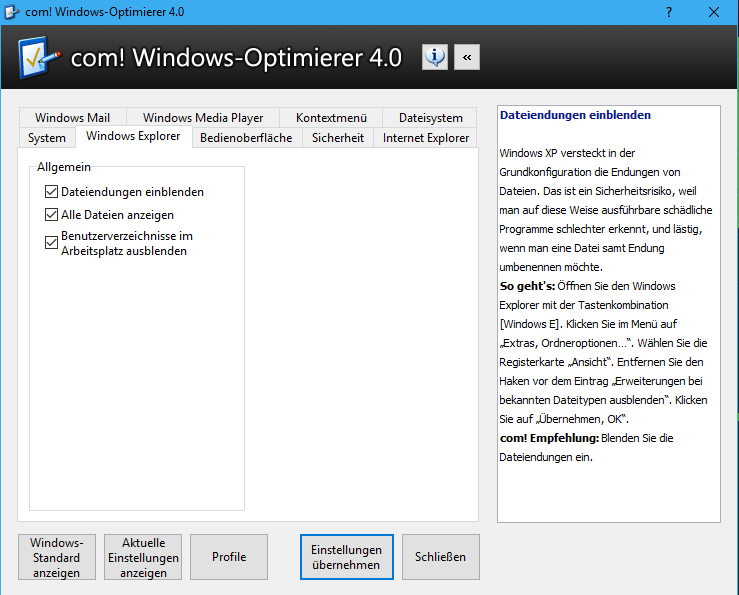Apply settings with Einstellungen übernehmen
739x595 pixels.
pyautogui.click(x=346, y=557)
